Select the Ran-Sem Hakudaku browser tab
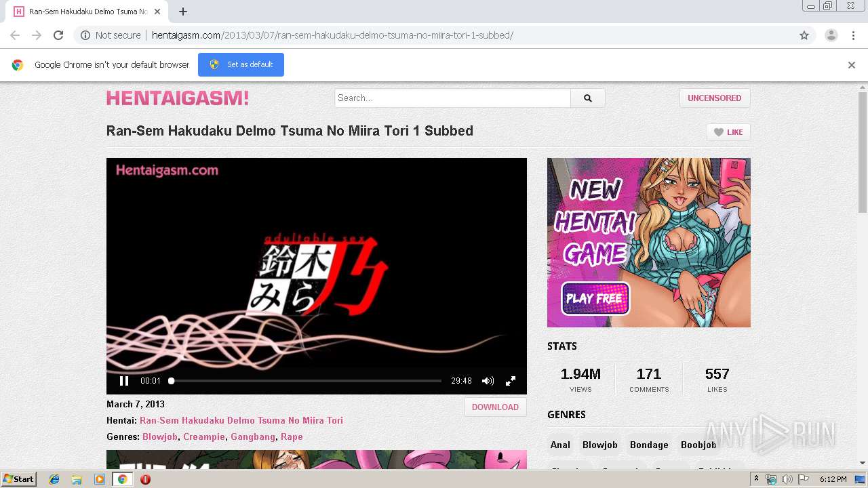The height and width of the screenshot is (488, 868). click(x=88, y=12)
